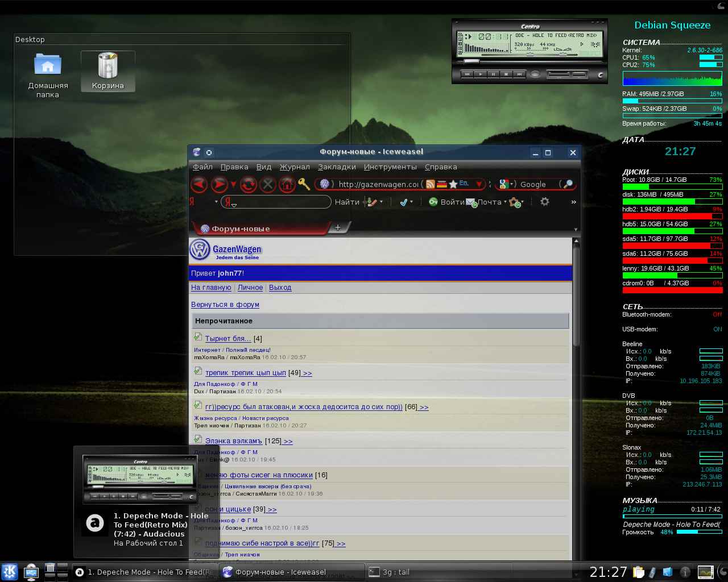Click the round eject button in Centra player
The width and height of the screenshot is (728, 582).
(x=535, y=74)
